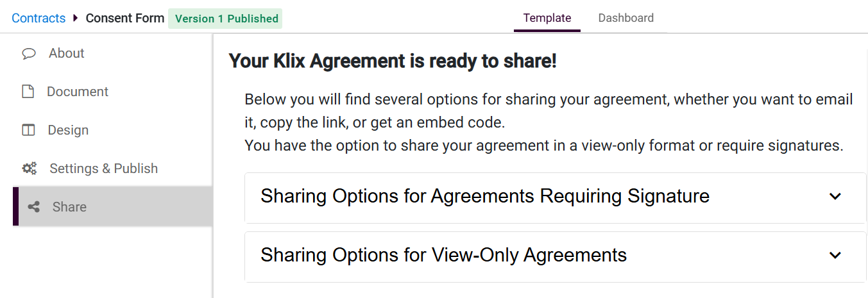Click the Design layout icon

(x=28, y=131)
